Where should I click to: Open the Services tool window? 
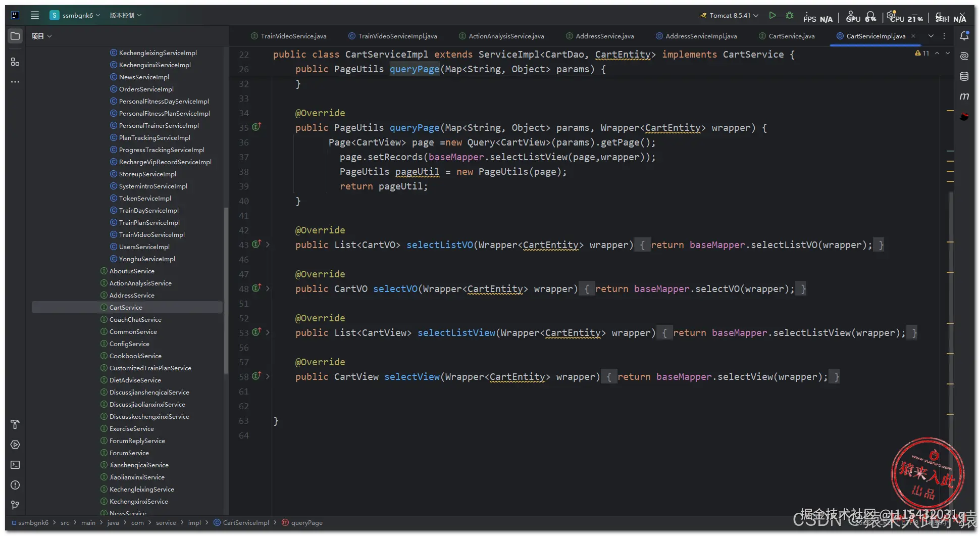point(15,445)
